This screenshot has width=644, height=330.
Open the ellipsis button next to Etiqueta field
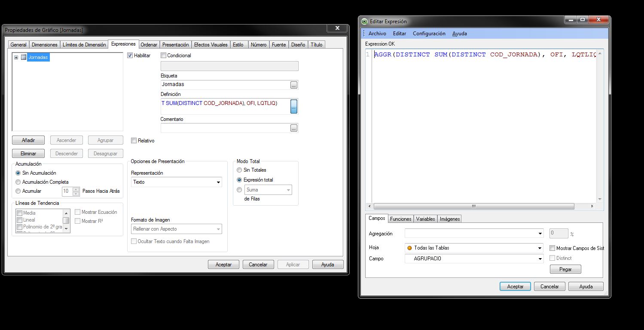click(294, 85)
